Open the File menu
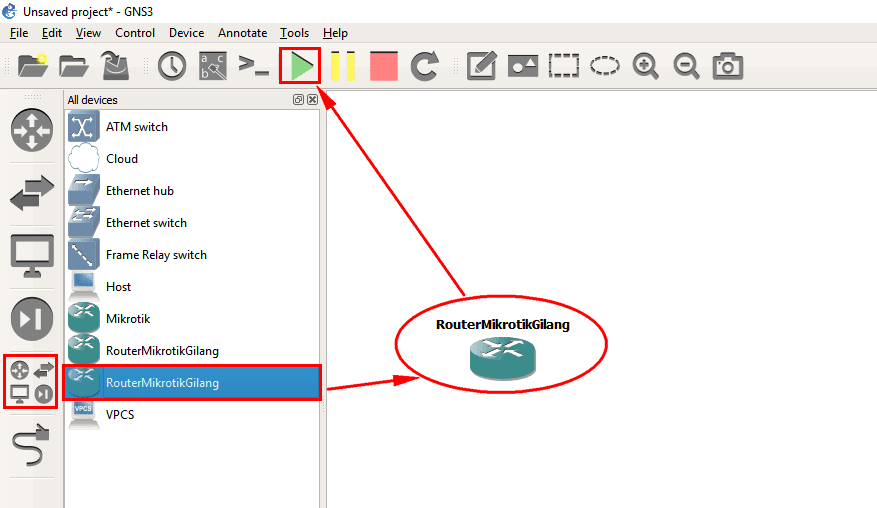Screen dimensions: 877x508 tap(19, 33)
